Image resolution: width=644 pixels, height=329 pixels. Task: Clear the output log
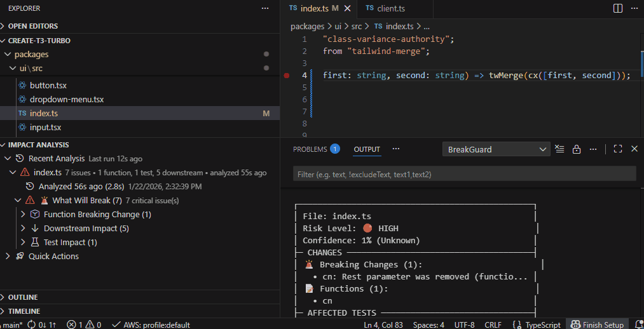coord(559,149)
